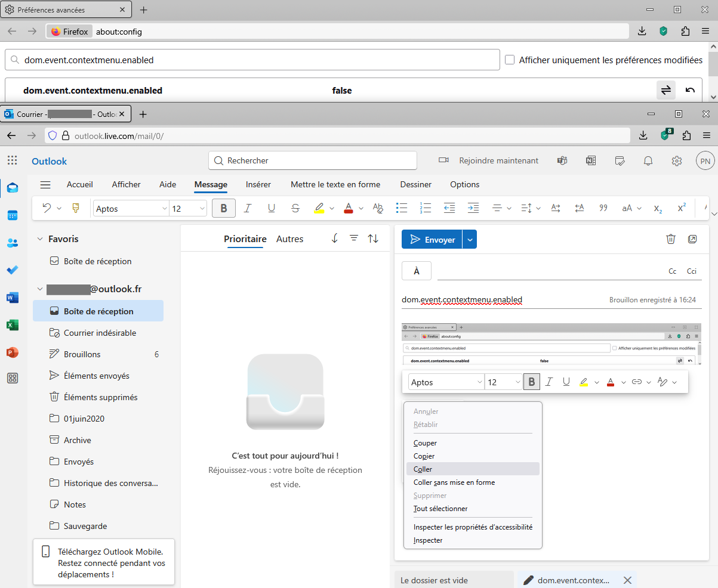Choose "Tout sélectionner" in the context menu
Viewport: 718px width, 588px height.
[x=473, y=509]
